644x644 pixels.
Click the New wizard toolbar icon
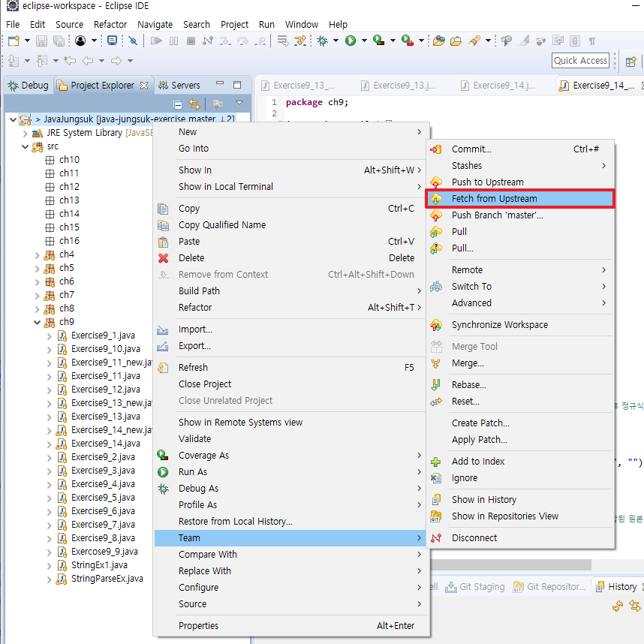click(x=14, y=41)
